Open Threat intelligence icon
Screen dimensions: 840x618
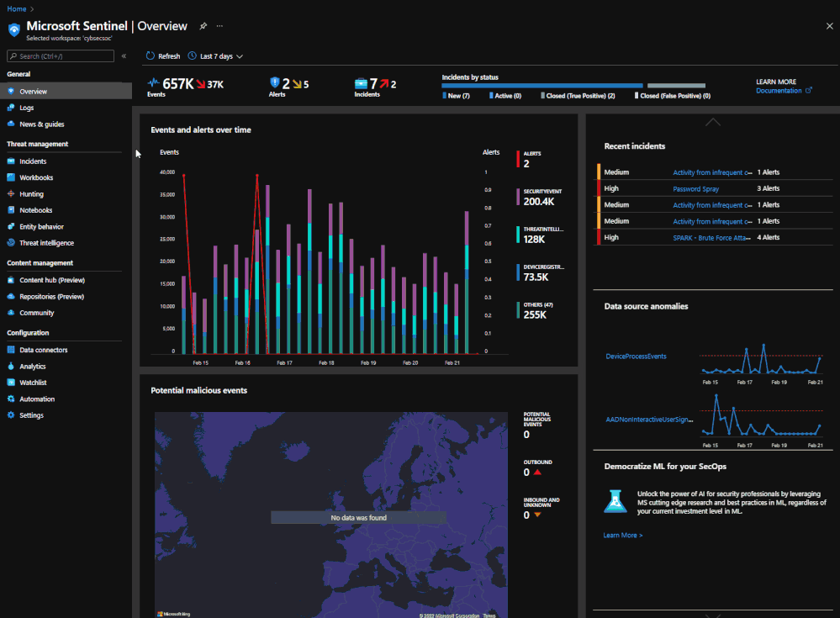point(11,243)
